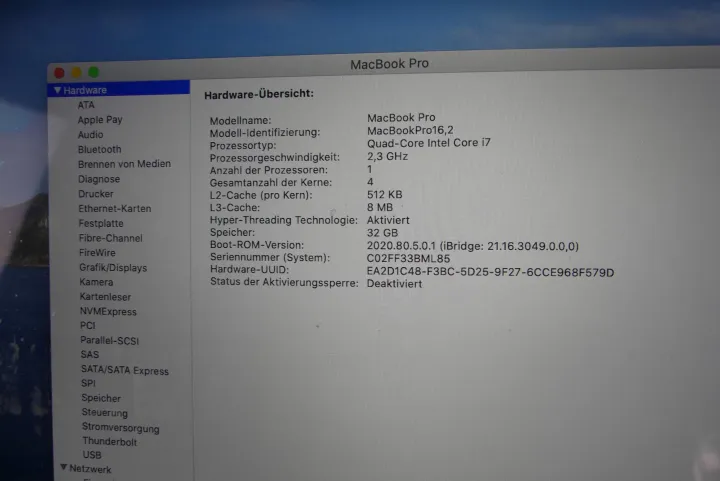The width and height of the screenshot is (720, 481).
Task: Open the Parallel-SCSI entry
Action: 110,341
